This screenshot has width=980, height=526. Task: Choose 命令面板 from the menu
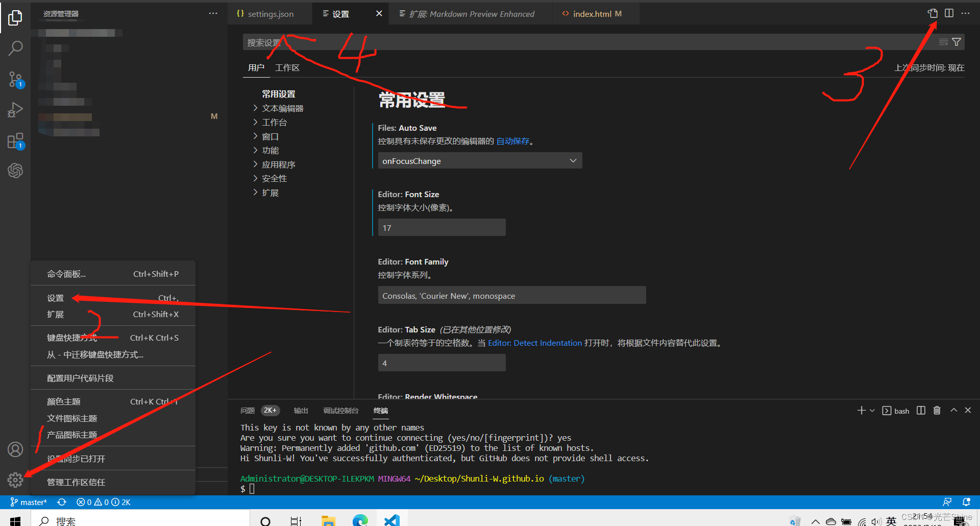pos(113,274)
